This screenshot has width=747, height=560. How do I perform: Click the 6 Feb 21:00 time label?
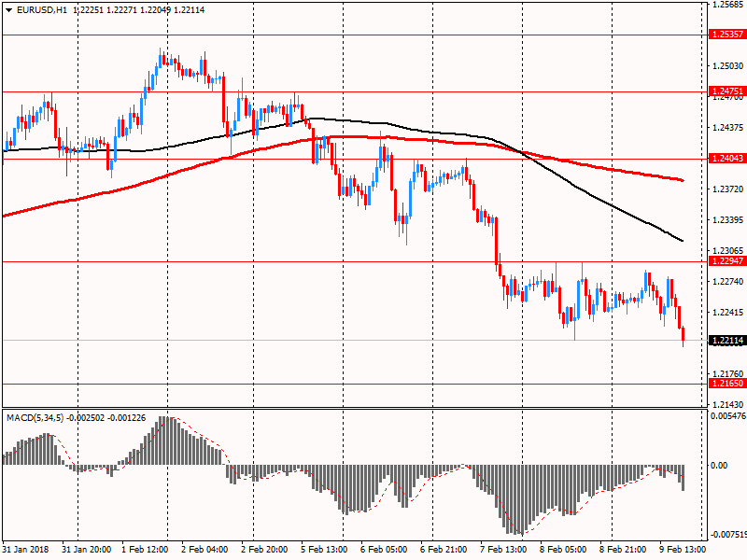pyautogui.click(x=444, y=549)
